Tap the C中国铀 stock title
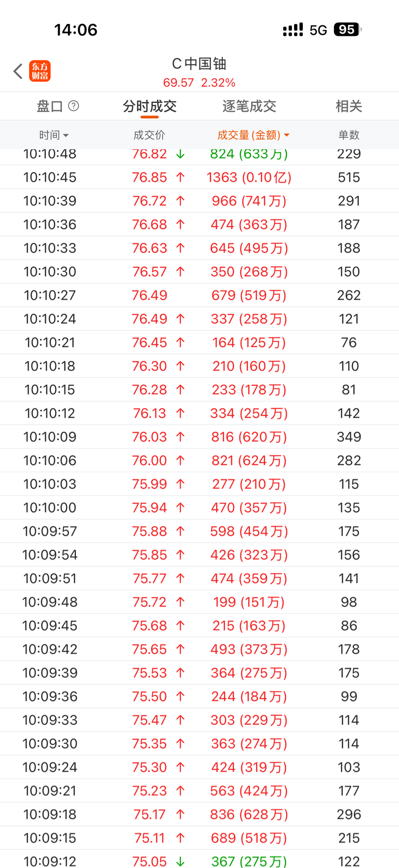Image resolution: width=399 pixels, height=868 pixels. 199,64
